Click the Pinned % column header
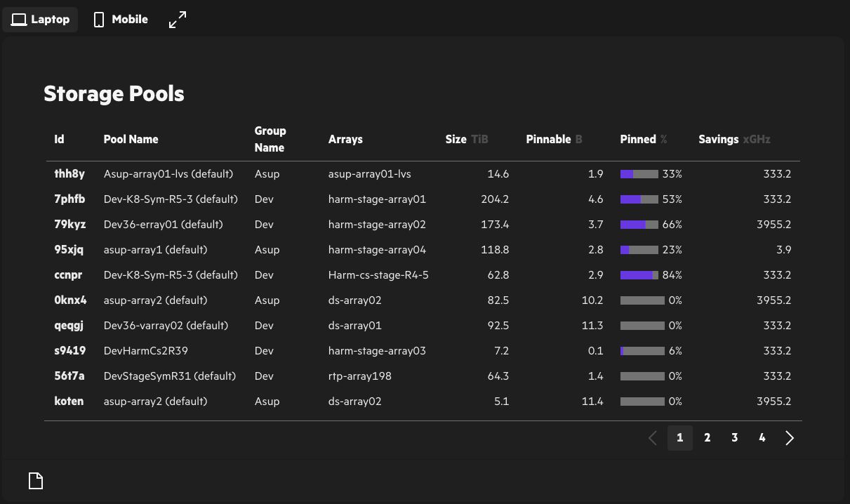Image resolution: width=850 pixels, height=504 pixels. (x=644, y=139)
